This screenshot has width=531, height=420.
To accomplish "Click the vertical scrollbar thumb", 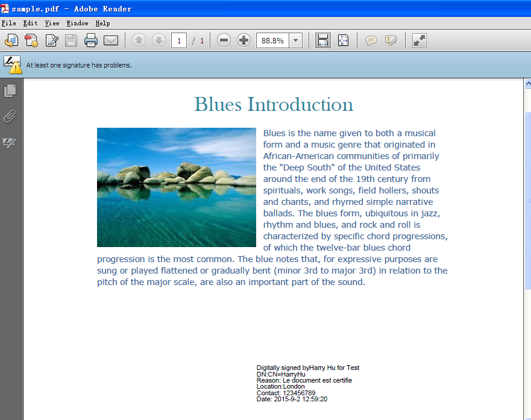I will pyautogui.click(x=528, y=200).
